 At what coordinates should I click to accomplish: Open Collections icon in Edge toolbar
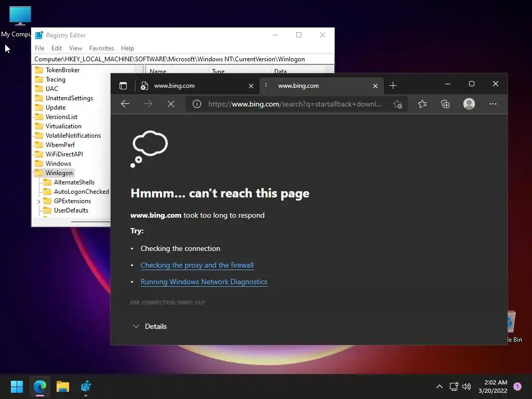(445, 104)
